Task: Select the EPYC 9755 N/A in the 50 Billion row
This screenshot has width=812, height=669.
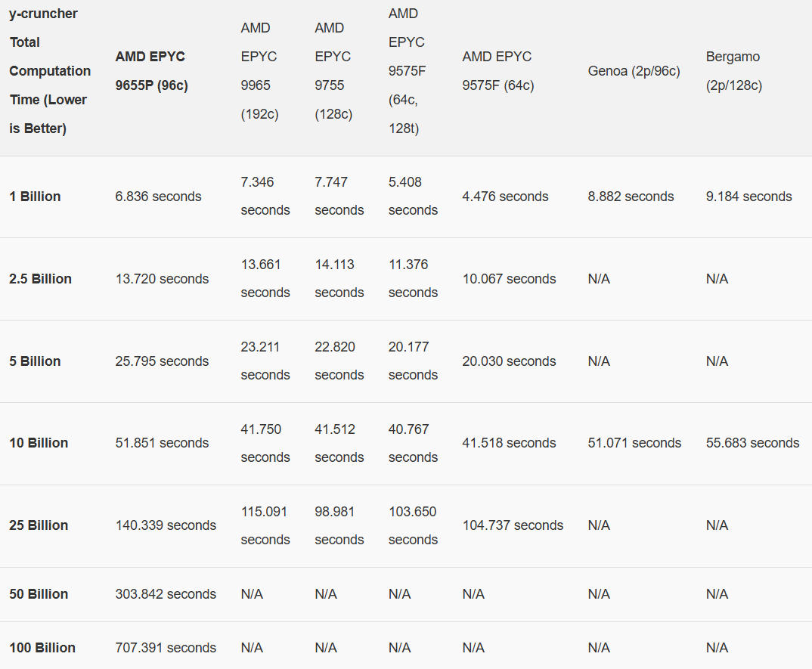Action: click(326, 594)
